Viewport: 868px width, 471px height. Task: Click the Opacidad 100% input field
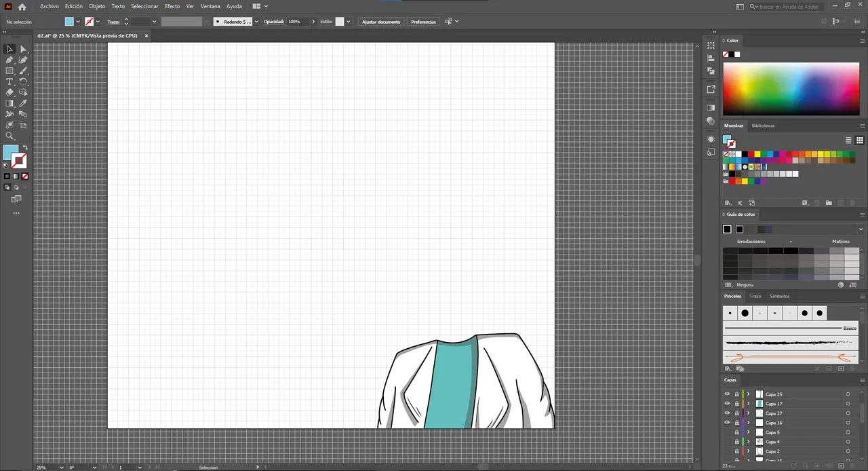(x=298, y=22)
